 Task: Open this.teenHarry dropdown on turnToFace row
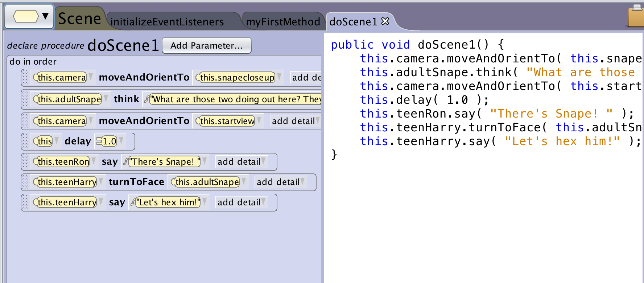101,182
